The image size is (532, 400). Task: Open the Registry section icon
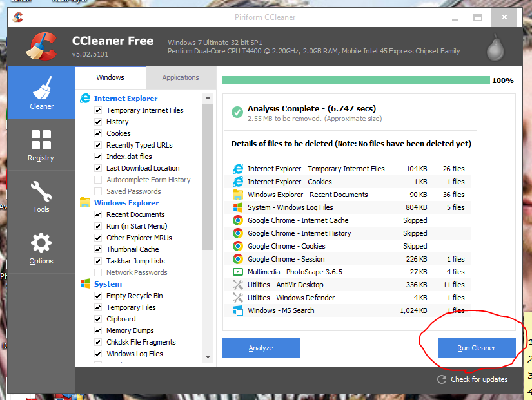point(41,140)
